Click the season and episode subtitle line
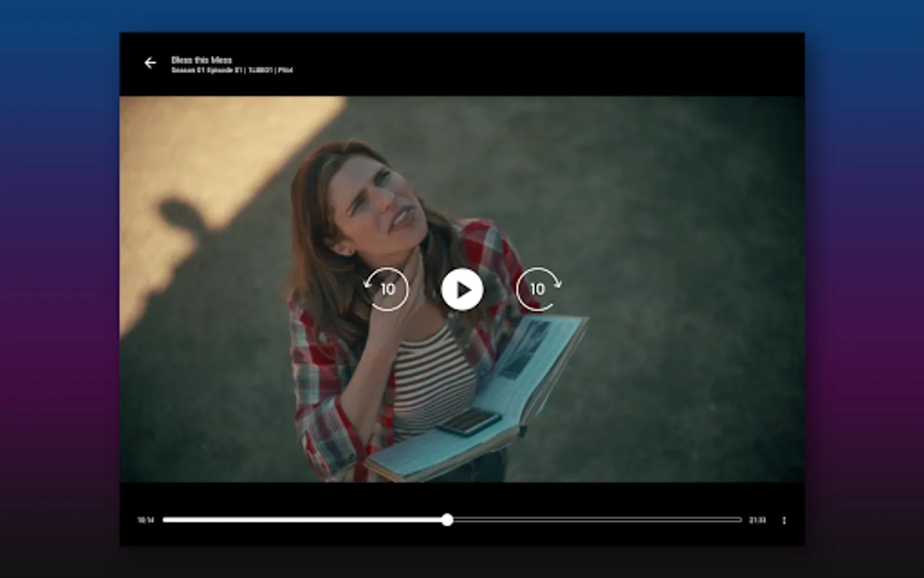Screen dimensions: 924x578 click(x=232, y=70)
